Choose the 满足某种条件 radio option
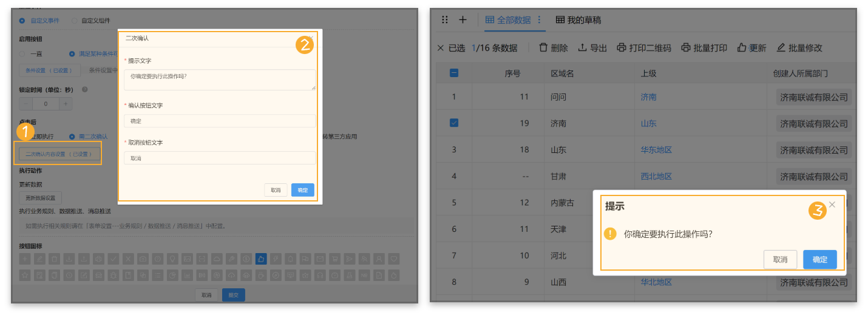Viewport: 868px width, 315px height. point(72,53)
